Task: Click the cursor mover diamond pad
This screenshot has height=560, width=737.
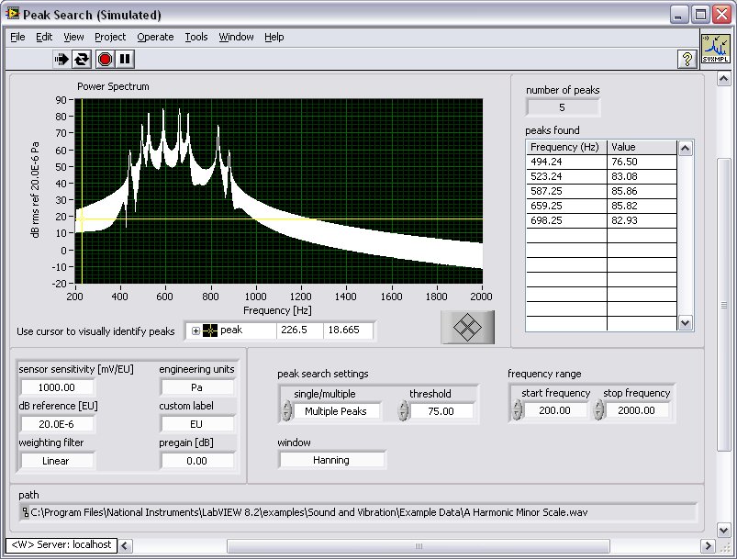Action: [x=467, y=327]
